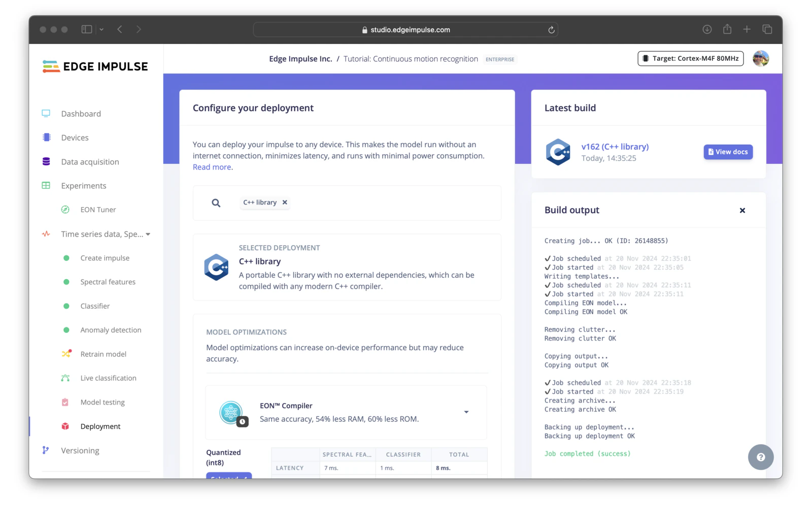
Task: Select the Live classification icon
Action: [x=65, y=378]
